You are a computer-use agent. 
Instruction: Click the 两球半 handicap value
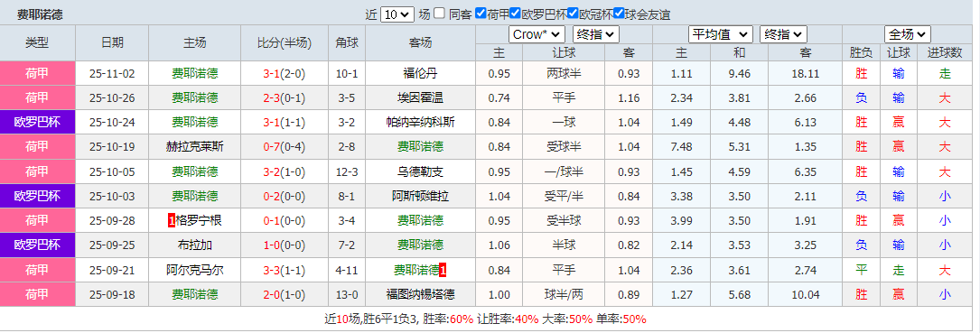point(564,74)
